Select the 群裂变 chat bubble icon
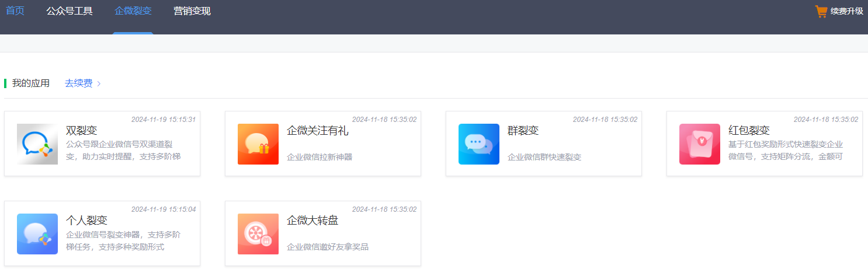Screen dimensions: 868x276 479,144
